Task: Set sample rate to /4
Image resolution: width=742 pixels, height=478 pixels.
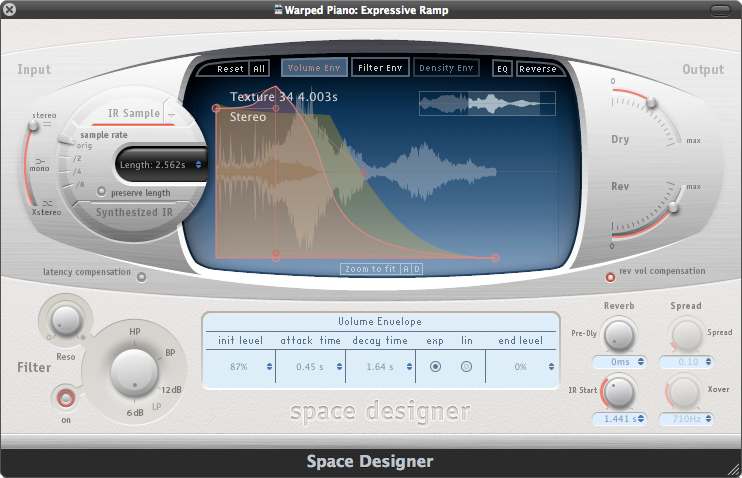Action: [77, 171]
